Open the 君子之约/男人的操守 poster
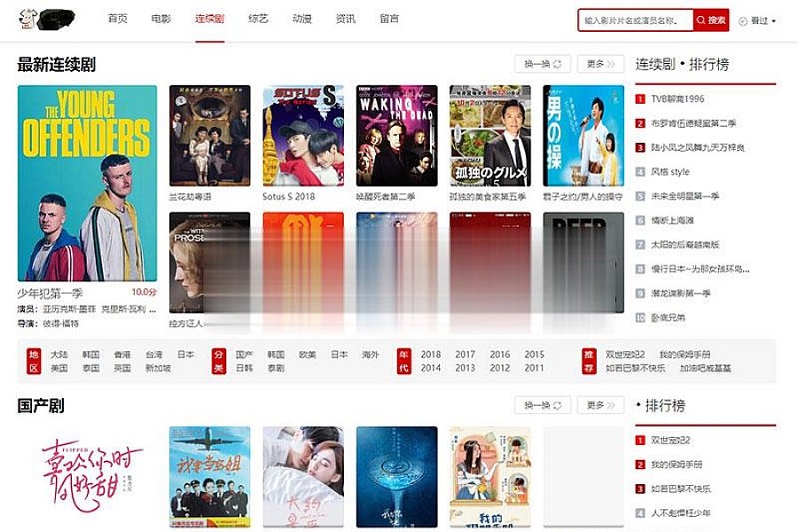 [x=583, y=136]
